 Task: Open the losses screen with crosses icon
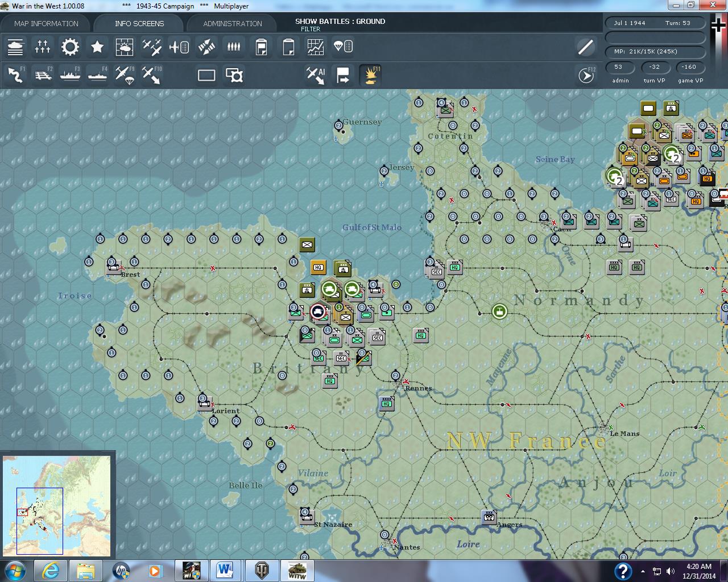click(43, 47)
